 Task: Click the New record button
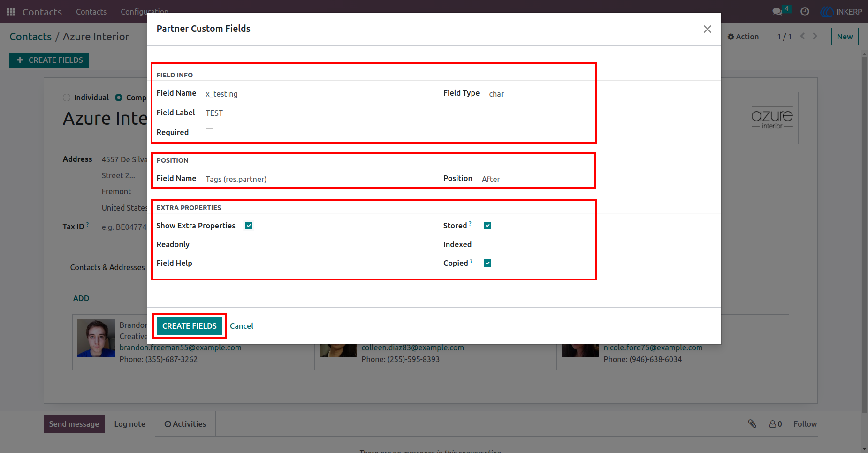click(845, 37)
